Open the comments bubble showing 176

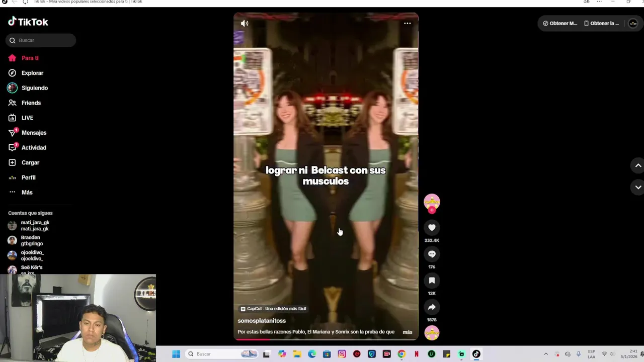pyautogui.click(x=432, y=254)
